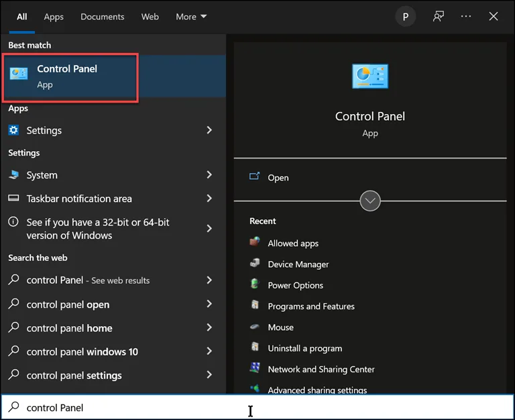This screenshot has width=515, height=420.
Task: Click the Allowed apps firewall icon
Action: (x=255, y=242)
